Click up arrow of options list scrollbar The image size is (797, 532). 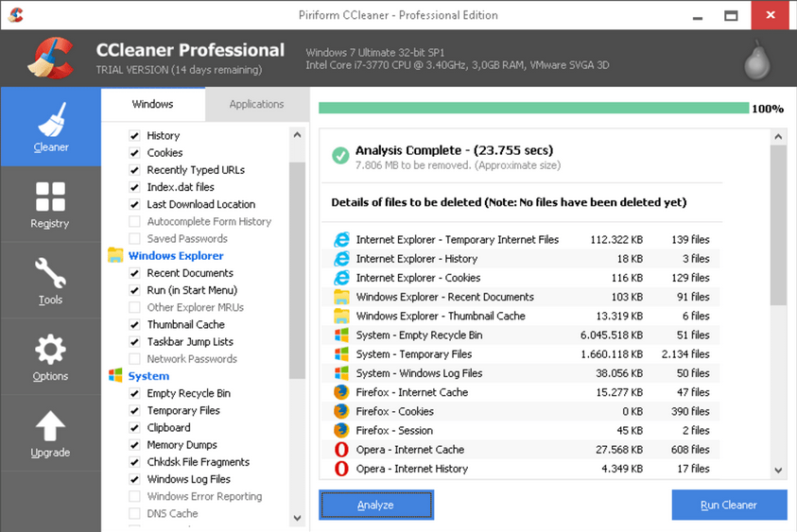click(298, 135)
